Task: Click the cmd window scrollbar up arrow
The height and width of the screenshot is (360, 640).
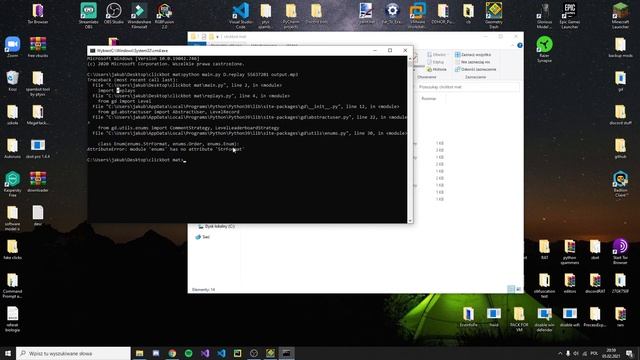Action: (x=410, y=58)
